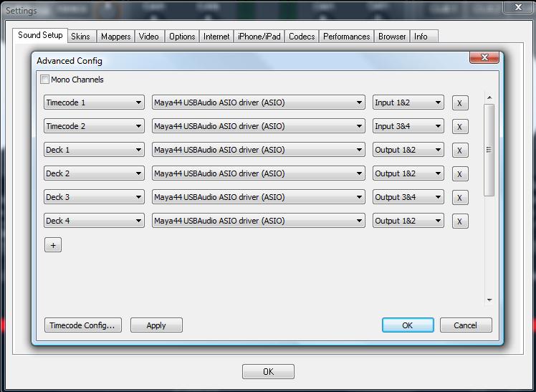Image resolution: width=536 pixels, height=392 pixels.
Task: Open the Timecode 2 source dropdown
Action: tap(94, 125)
